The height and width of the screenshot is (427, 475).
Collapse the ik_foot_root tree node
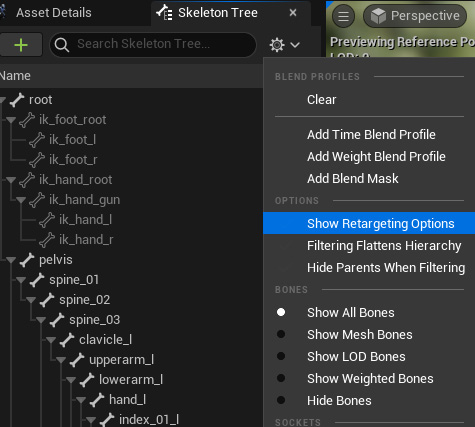coord(11,120)
